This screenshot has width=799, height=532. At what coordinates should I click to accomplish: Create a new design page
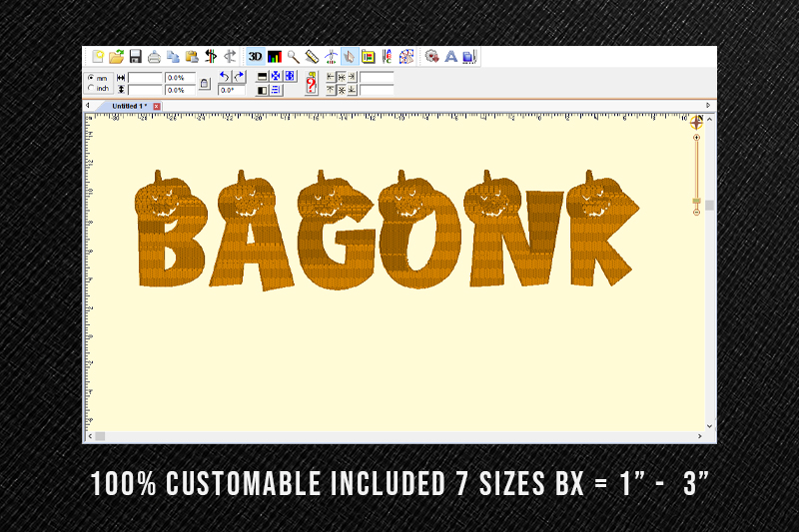[98, 57]
